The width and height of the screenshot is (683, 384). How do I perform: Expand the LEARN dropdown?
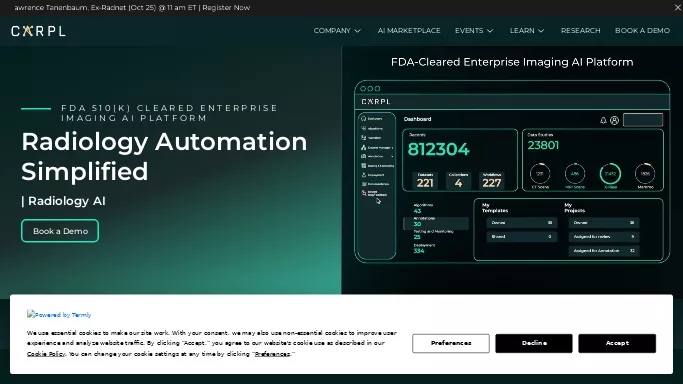(x=527, y=30)
